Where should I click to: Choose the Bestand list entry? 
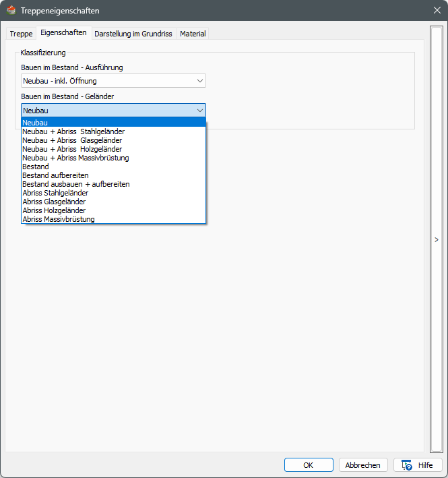36,167
